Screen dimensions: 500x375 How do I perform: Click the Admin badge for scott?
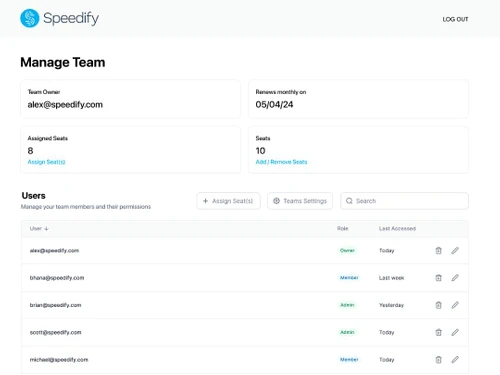[347, 333]
